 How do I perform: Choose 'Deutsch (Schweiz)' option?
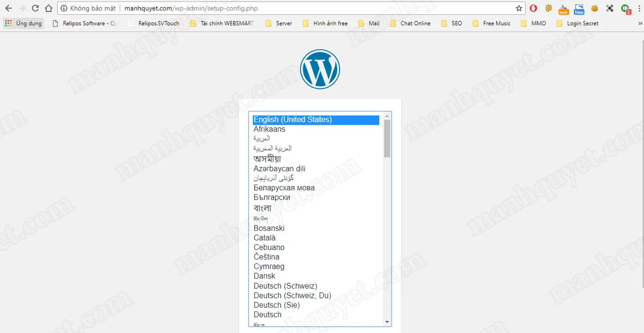point(316,286)
